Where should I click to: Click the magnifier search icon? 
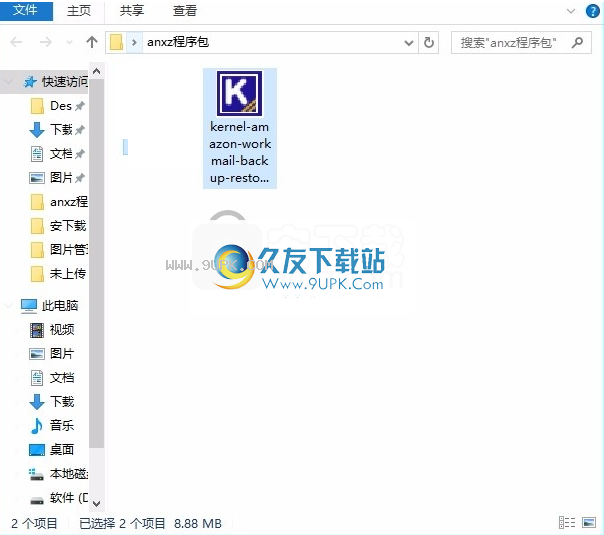click(x=577, y=42)
